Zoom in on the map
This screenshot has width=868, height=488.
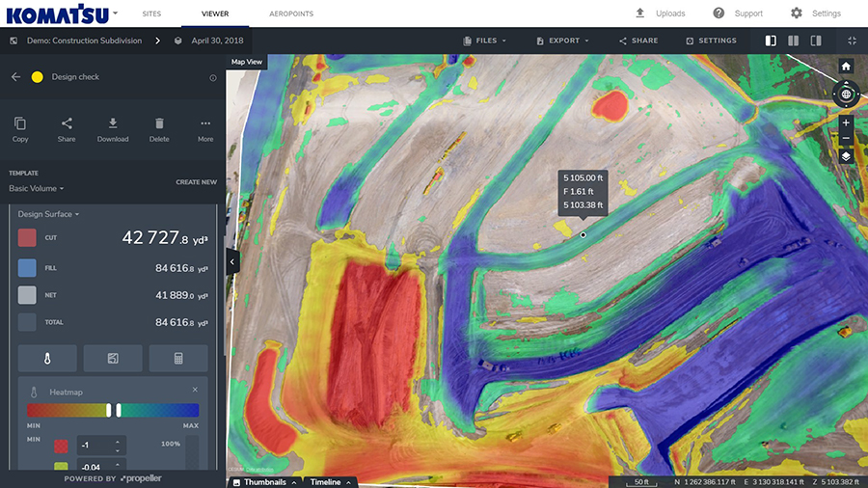tap(846, 123)
